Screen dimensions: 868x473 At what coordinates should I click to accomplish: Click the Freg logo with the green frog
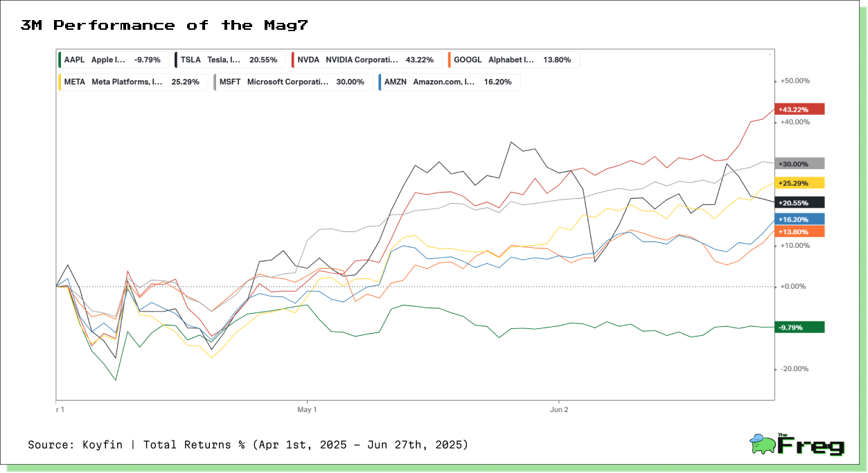click(797, 444)
